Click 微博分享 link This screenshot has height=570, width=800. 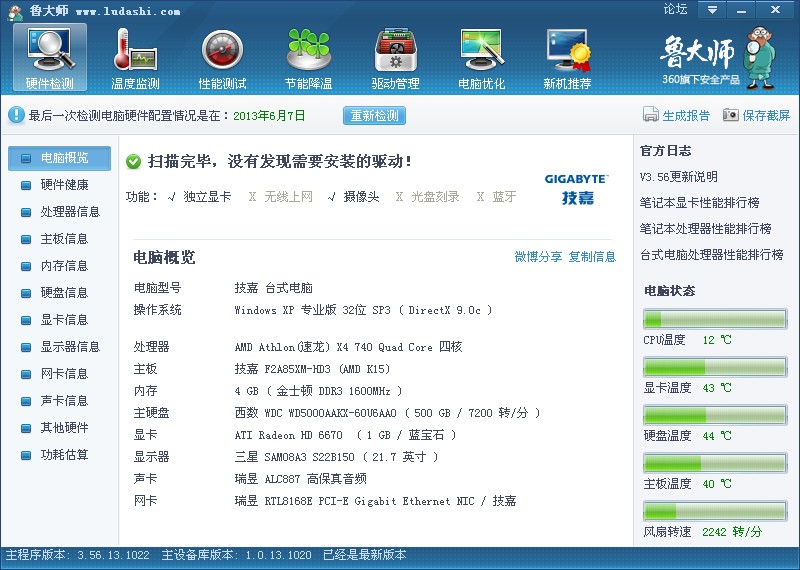(x=538, y=257)
